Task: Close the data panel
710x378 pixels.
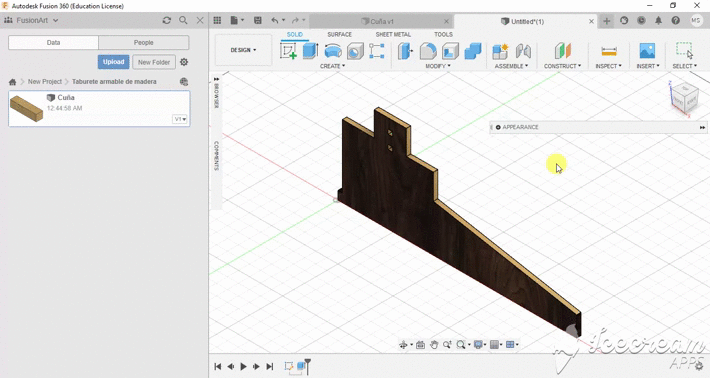Action: pyautogui.click(x=200, y=20)
